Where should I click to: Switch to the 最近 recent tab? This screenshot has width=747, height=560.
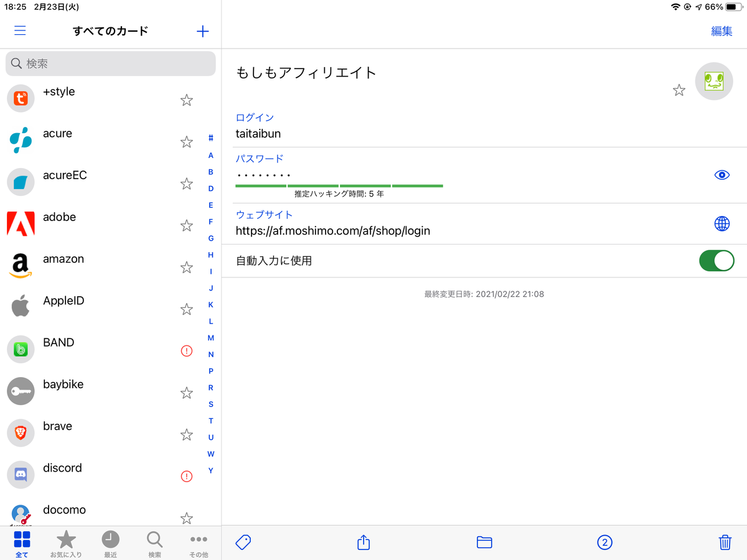click(x=110, y=543)
